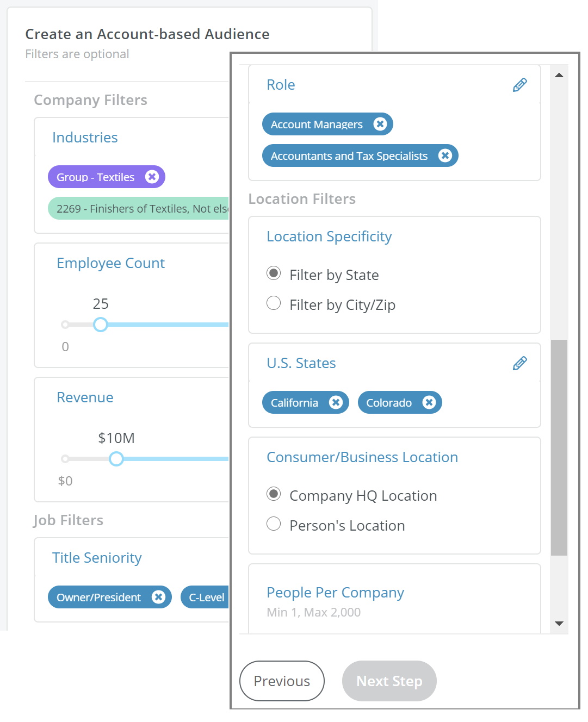Edit U.S. States with the pencil icon
The width and height of the screenshot is (588, 722).
519,363
